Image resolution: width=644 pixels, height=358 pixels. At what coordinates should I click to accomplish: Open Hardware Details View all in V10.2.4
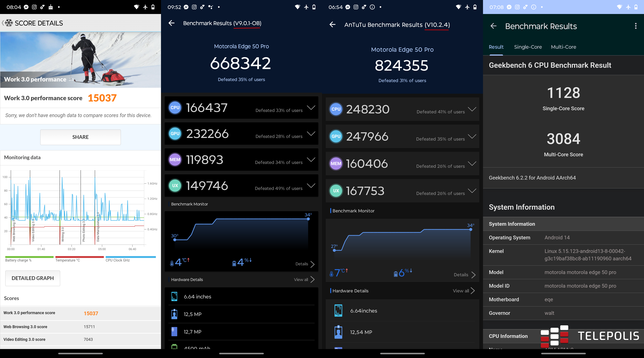click(x=464, y=291)
